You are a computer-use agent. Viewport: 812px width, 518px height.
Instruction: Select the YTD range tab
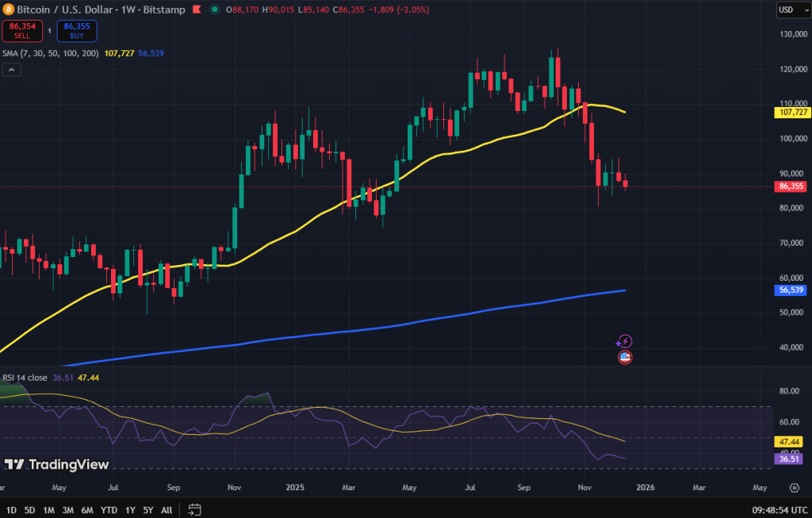(109, 511)
